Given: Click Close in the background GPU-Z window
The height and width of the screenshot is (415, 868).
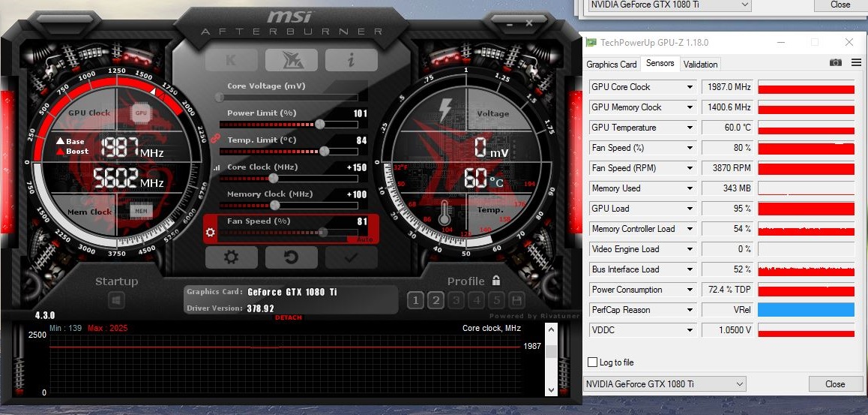Looking at the screenshot, I should click(x=840, y=5).
